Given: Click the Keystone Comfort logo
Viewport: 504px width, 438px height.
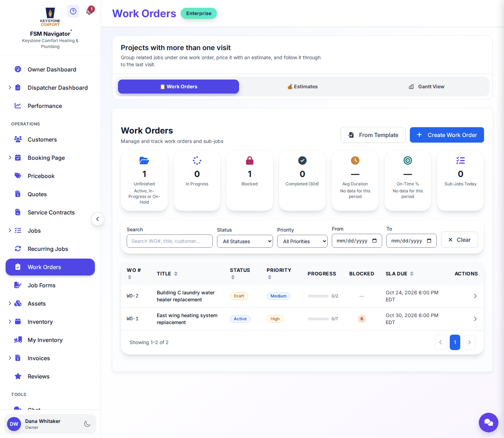Looking at the screenshot, I should [x=50, y=17].
